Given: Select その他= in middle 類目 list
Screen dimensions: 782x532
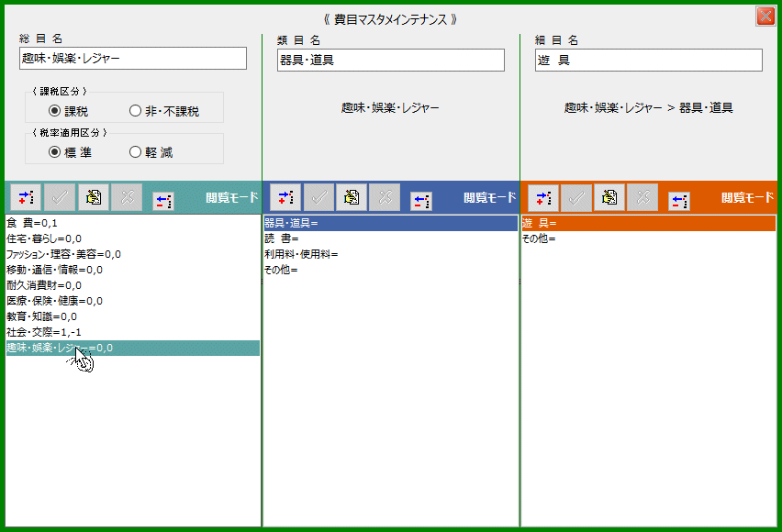Looking at the screenshot, I should click(x=391, y=270).
